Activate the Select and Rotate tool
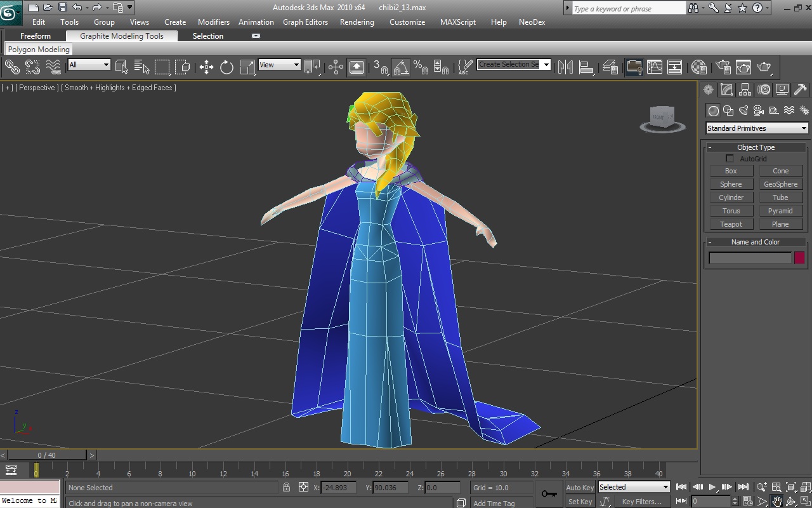This screenshot has width=812, height=508. coord(226,67)
